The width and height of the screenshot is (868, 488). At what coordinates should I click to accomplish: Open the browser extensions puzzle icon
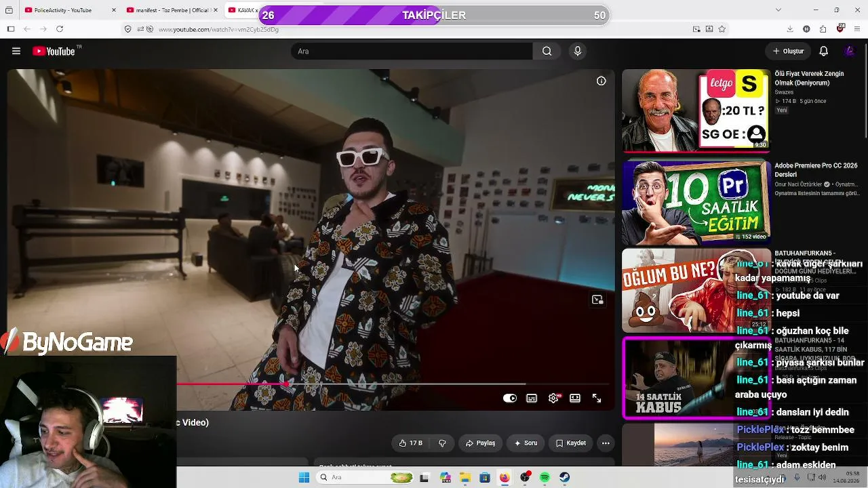[x=823, y=29]
